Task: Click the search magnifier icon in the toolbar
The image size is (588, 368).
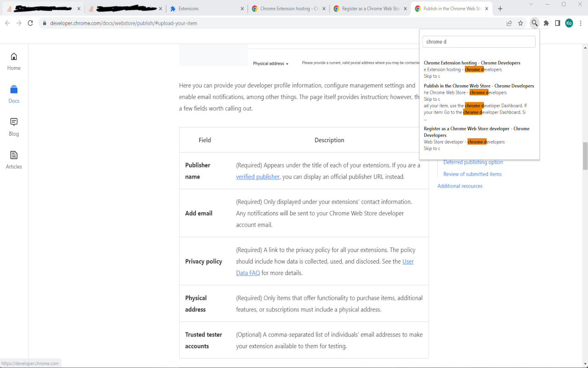Action: pyautogui.click(x=534, y=23)
